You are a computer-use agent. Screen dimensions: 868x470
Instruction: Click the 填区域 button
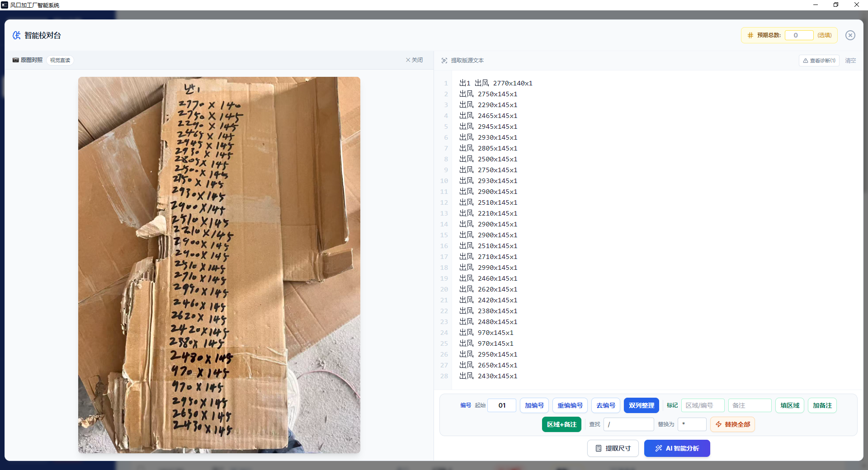tap(790, 405)
